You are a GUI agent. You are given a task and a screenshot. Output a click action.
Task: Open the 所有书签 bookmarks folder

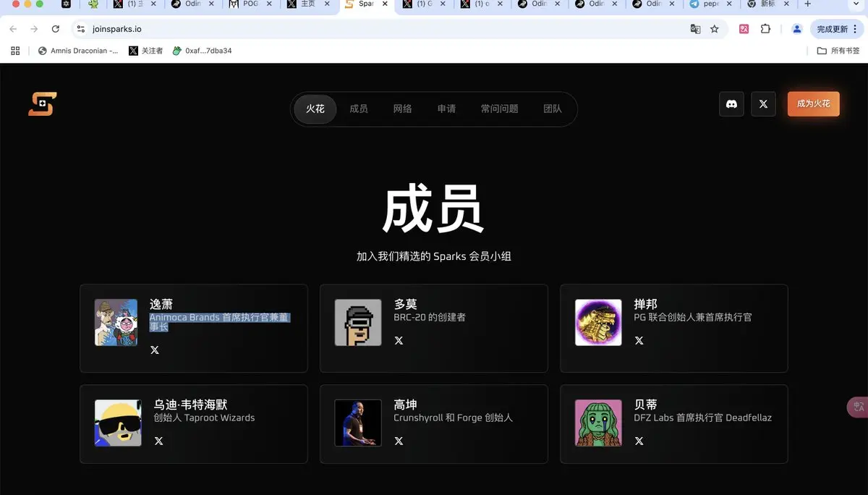(x=838, y=51)
